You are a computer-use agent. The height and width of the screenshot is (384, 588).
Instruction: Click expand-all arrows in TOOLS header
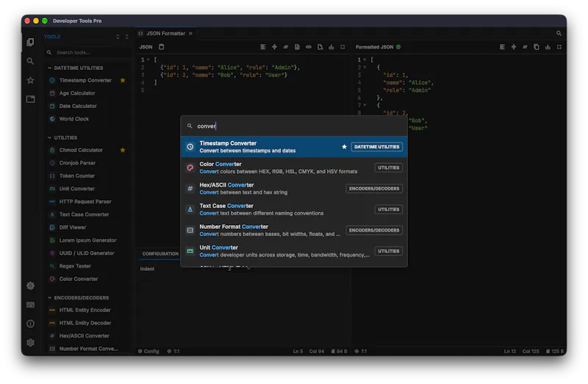118,37
